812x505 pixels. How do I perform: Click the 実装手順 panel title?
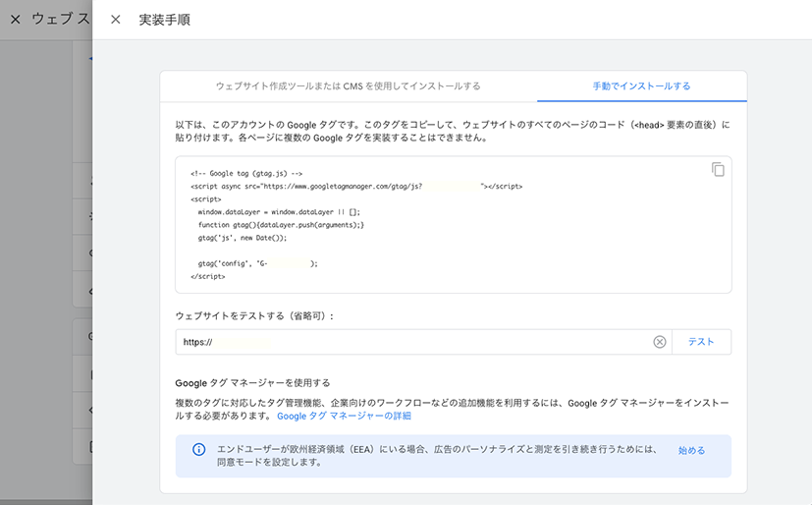tap(164, 20)
